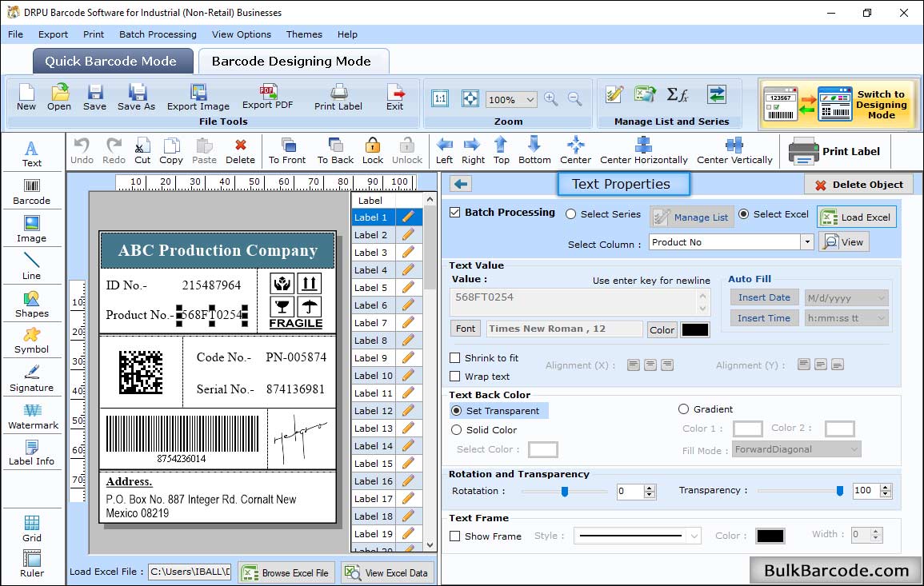Open the Shapes tool
924x586 pixels.
[x=32, y=305]
